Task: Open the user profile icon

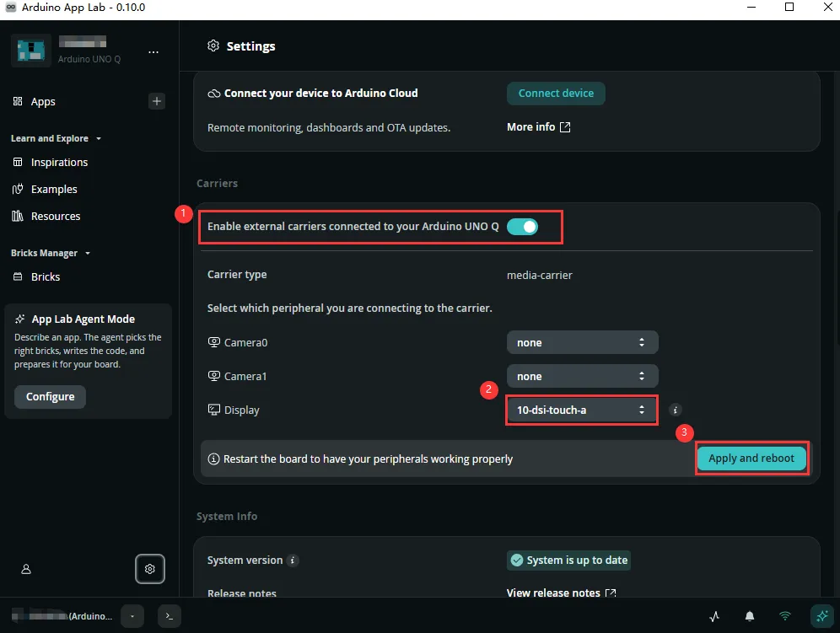Action: tap(25, 569)
